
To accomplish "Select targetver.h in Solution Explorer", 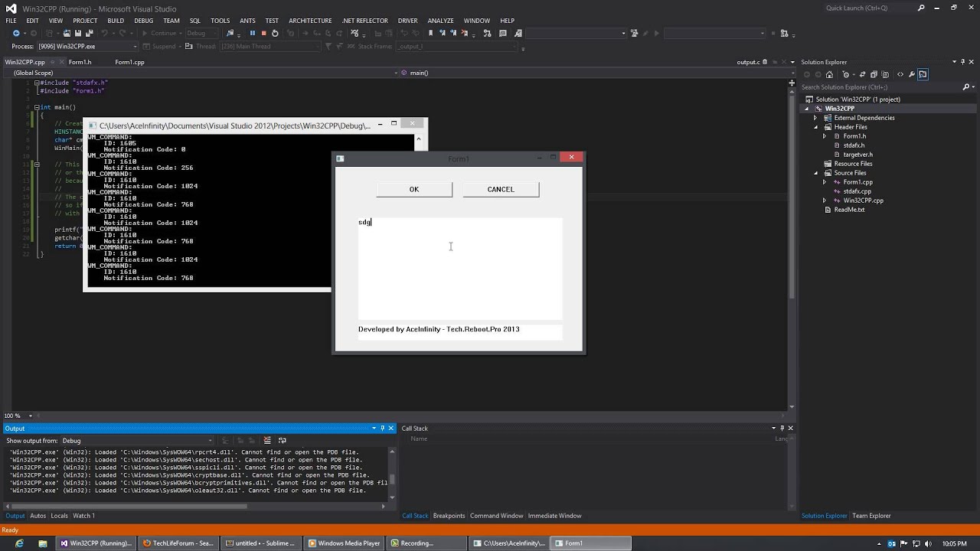I will point(857,155).
